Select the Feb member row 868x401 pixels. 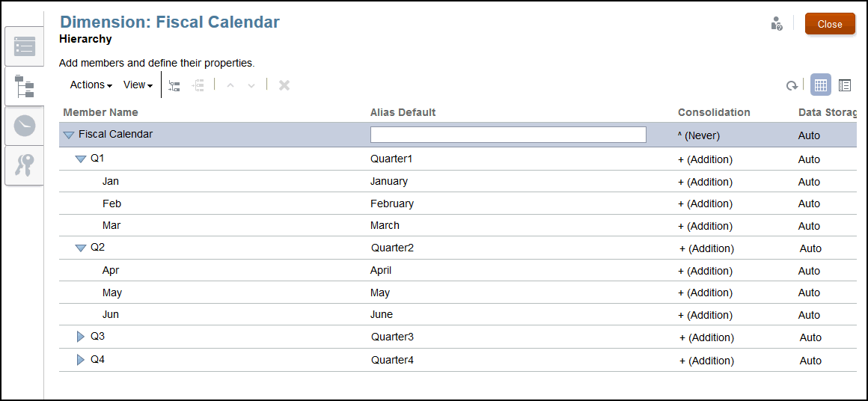pos(111,203)
